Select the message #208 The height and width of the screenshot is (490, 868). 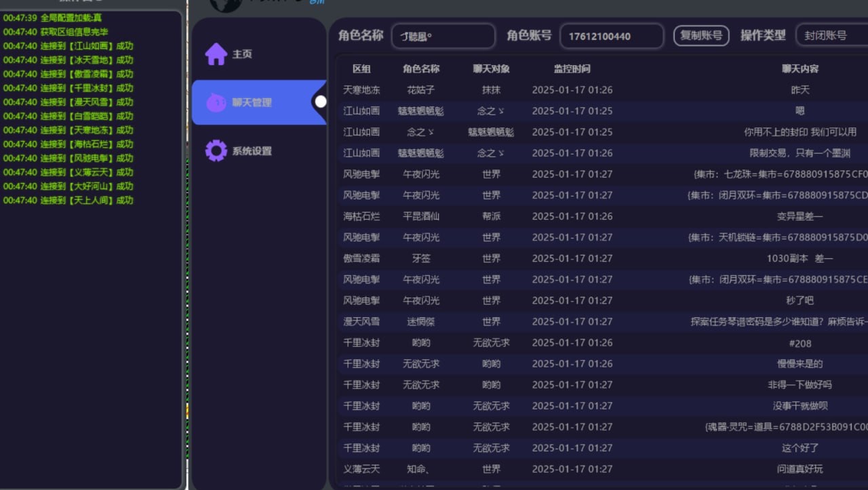click(x=800, y=343)
